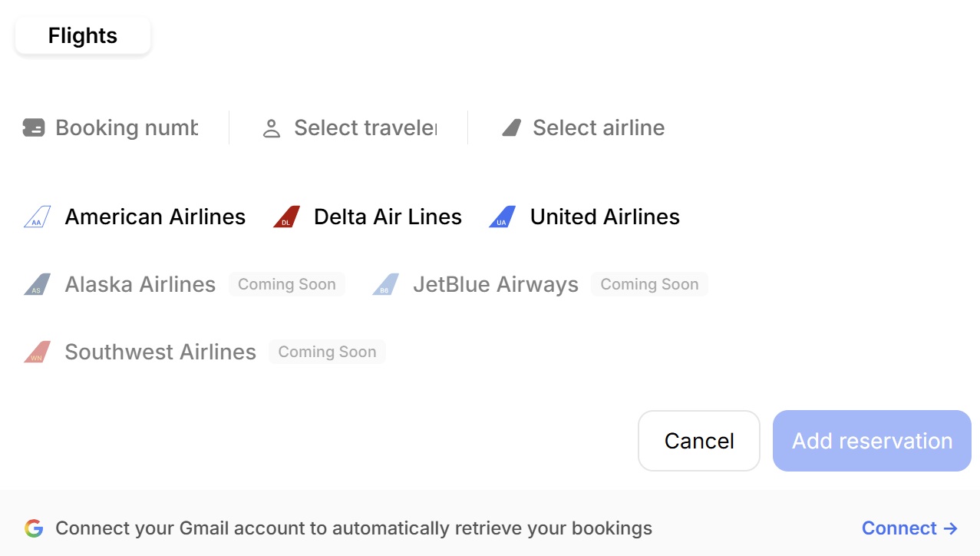Viewport: 980px width, 556px height.
Task: Open the Select airline dropdown
Action: point(598,127)
